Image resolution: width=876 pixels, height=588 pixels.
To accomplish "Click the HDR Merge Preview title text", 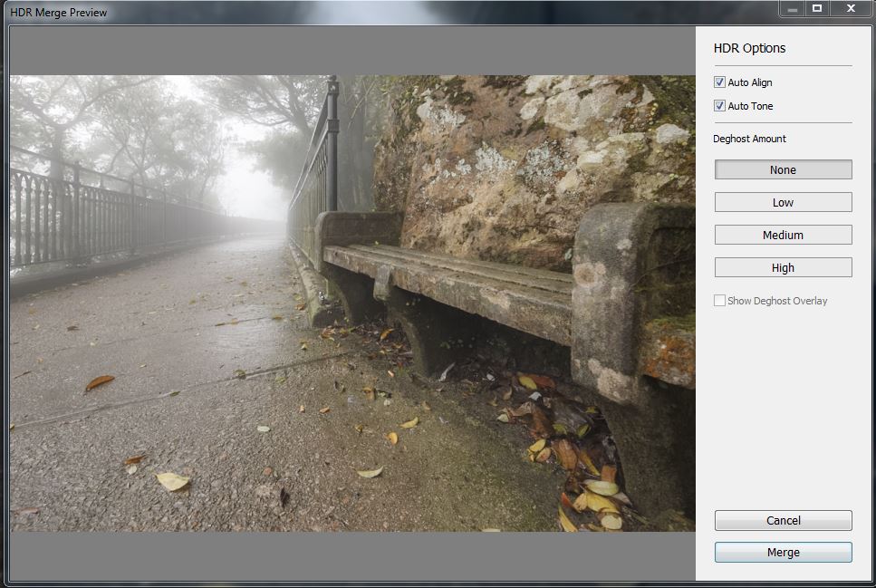I will coord(58,13).
